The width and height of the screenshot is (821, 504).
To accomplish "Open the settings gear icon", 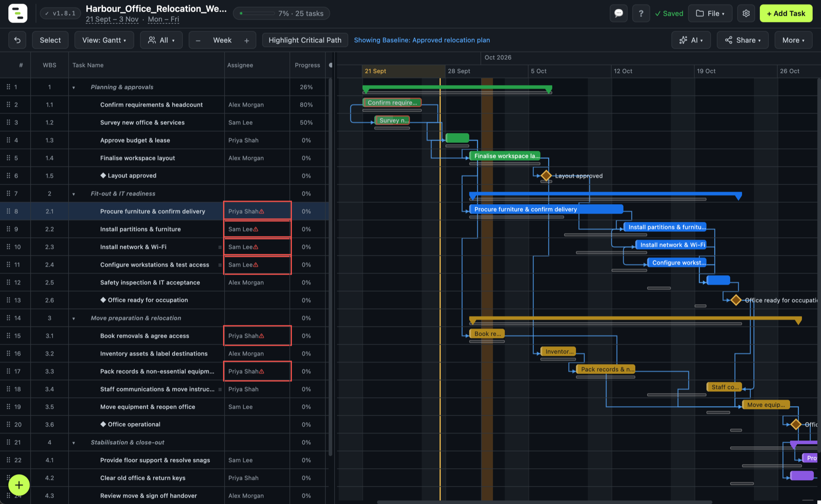I will [x=746, y=13].
